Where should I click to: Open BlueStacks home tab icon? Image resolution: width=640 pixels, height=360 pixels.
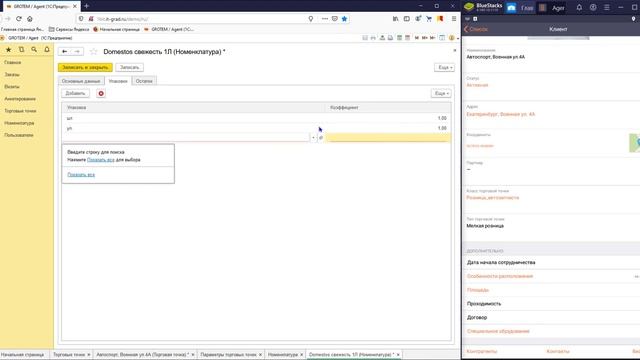coord(511,8)
